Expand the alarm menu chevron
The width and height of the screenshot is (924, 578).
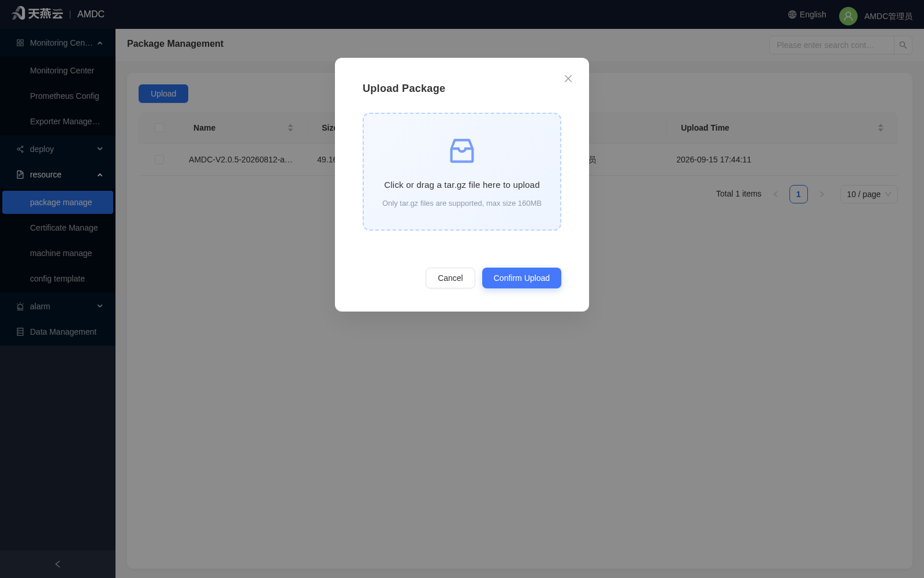point(100,306)
